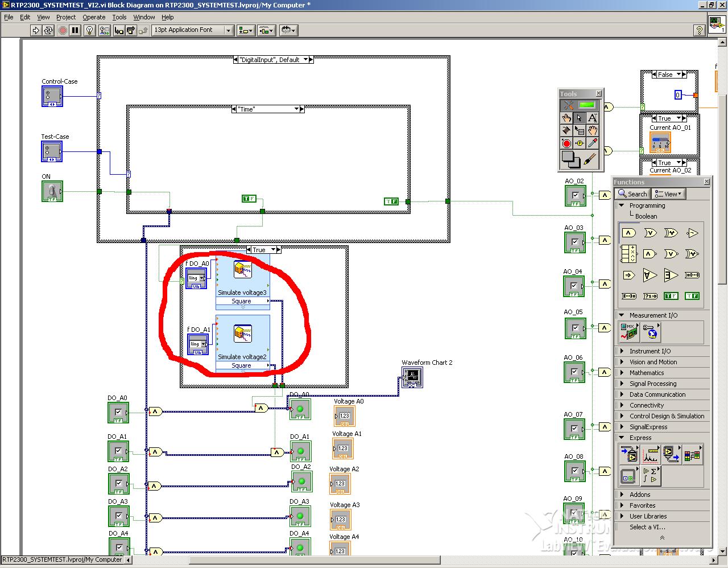This screenshot has width=728, height=568.
Task: Expand the Vision and Motion category
Action: point(622,362)
